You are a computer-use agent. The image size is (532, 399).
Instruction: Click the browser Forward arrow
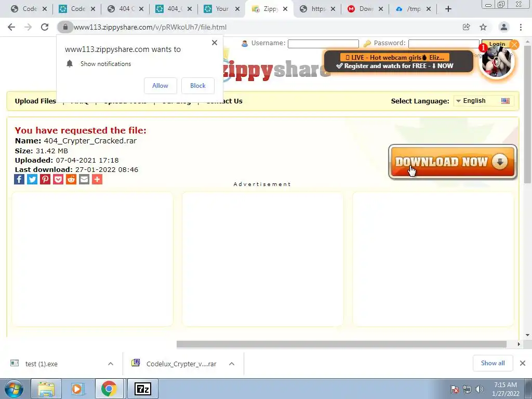point(28,27)
